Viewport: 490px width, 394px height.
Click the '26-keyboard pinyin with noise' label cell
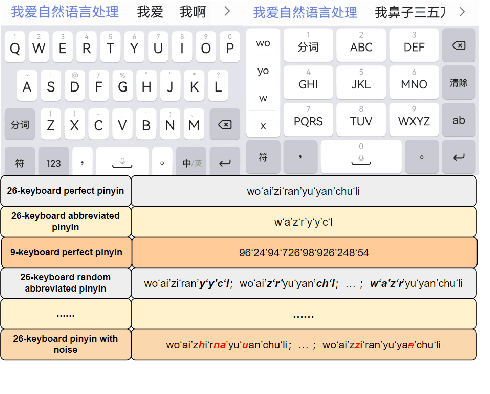click(66, 344)
